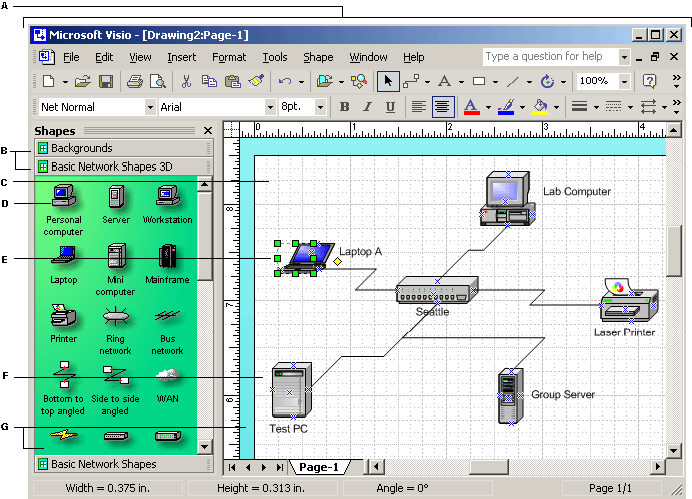The width and height of the screenshot is (692, 499).
Task: Select the Line drawing tool
Action: [512, 81]
